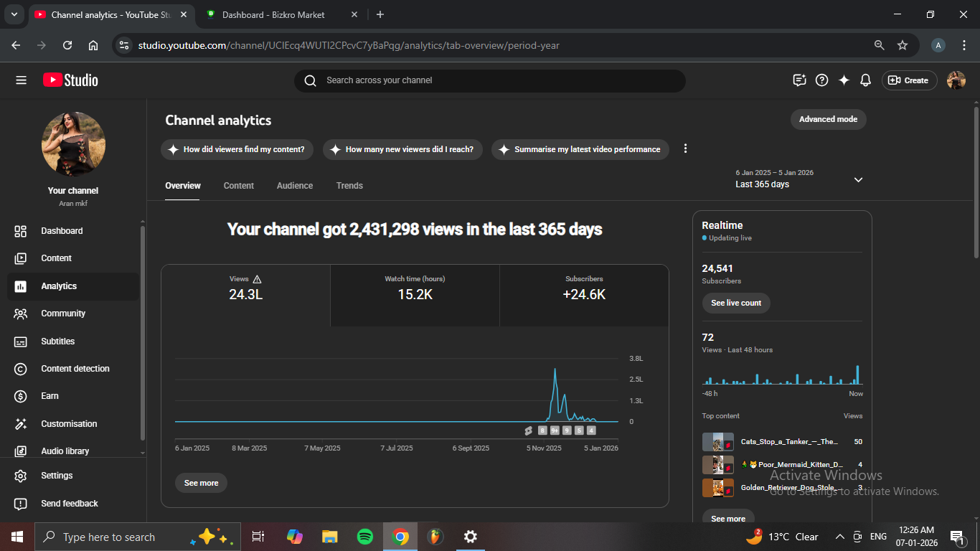Open the three-dot more prompts menu
The image size is (980, 551).
pos(685,149)
